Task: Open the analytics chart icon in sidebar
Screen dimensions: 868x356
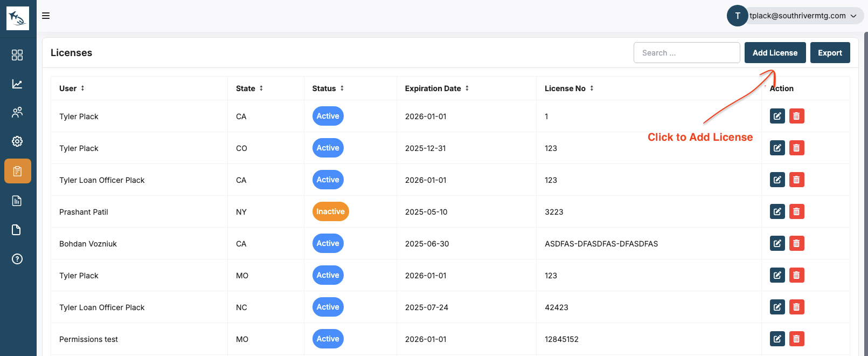Action: tap(17, 84)
